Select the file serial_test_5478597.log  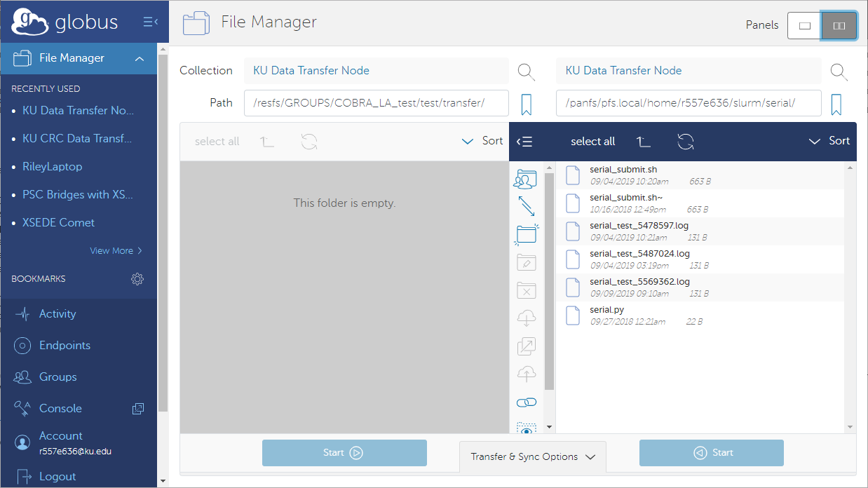[701, 231]
